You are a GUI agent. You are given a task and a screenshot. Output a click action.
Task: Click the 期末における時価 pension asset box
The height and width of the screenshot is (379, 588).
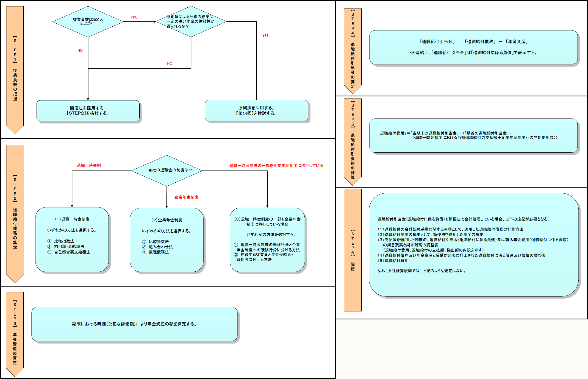pos(134,324)
